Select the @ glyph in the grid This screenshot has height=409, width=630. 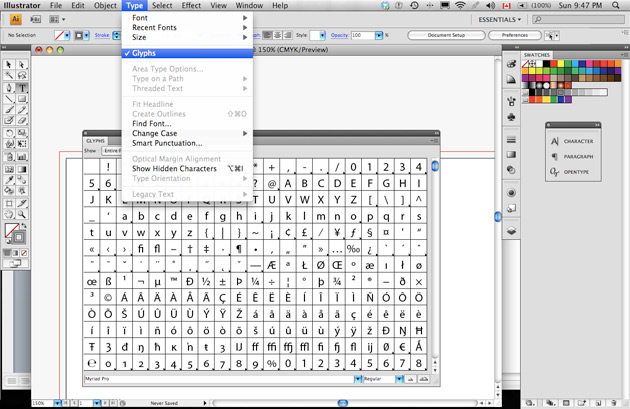click(271, 183)
